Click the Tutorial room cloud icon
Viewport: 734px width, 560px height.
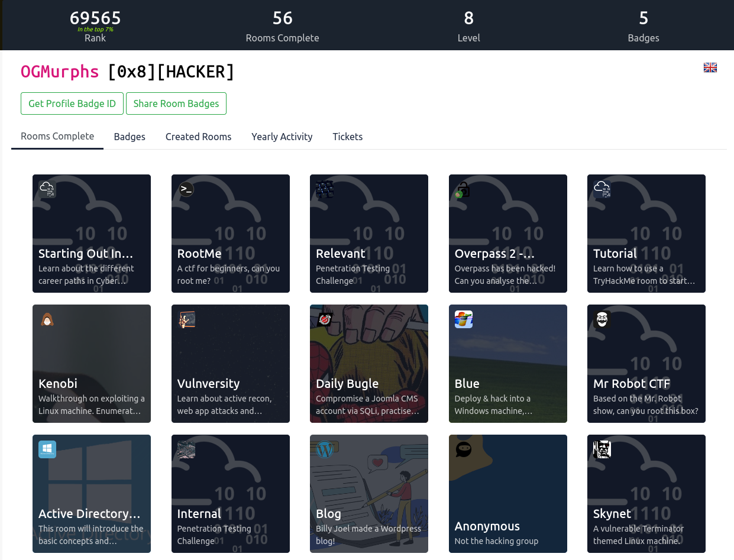(602, 189)
